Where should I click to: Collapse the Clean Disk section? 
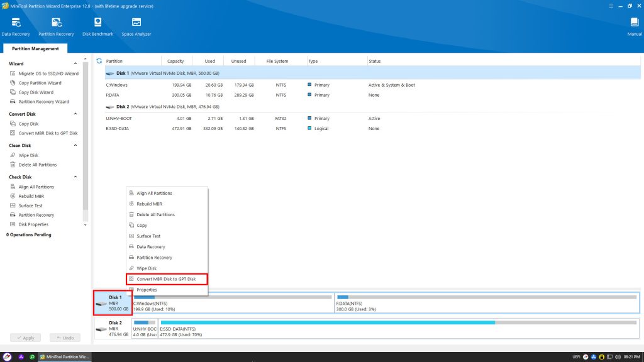tap(75, 146)
